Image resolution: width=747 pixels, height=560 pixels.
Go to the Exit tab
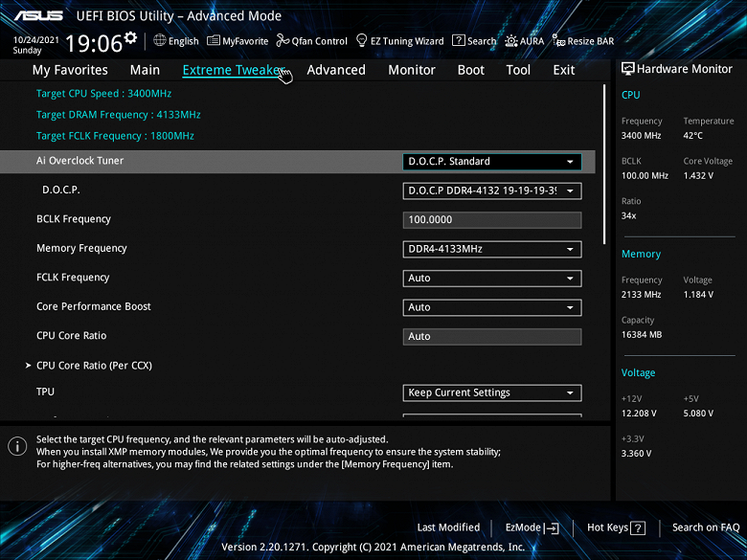[x=564, y=70]
